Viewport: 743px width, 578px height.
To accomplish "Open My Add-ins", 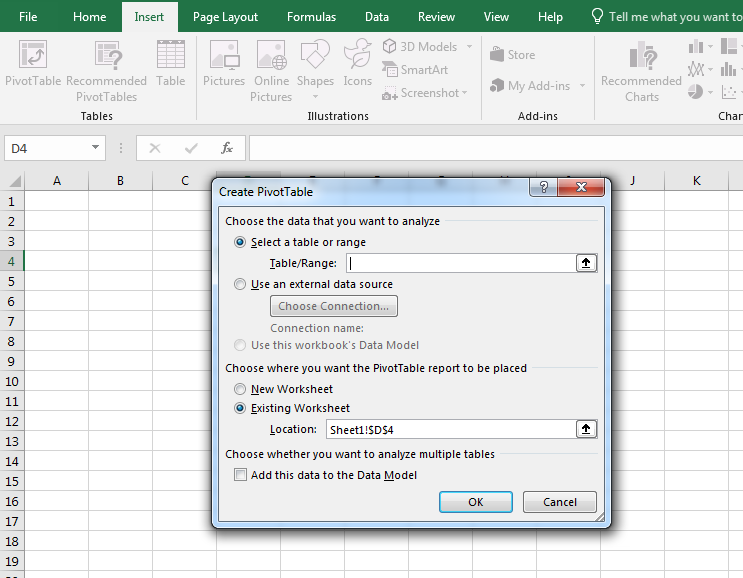I will point(530,86).
